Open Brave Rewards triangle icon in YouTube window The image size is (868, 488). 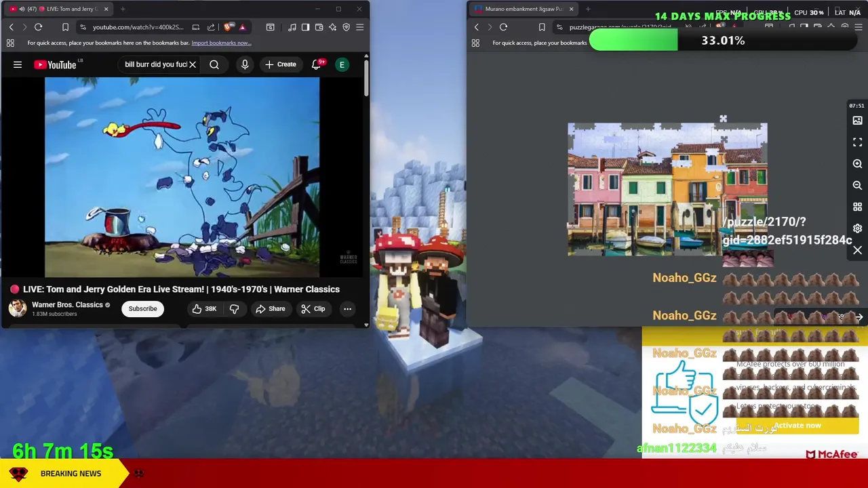click(242, 27)
